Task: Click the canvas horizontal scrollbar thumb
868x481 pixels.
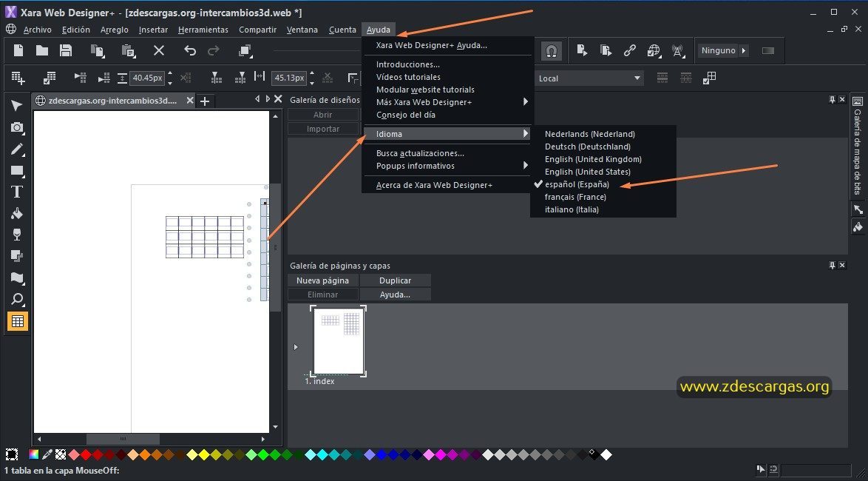Action: [x=123, y=439]
